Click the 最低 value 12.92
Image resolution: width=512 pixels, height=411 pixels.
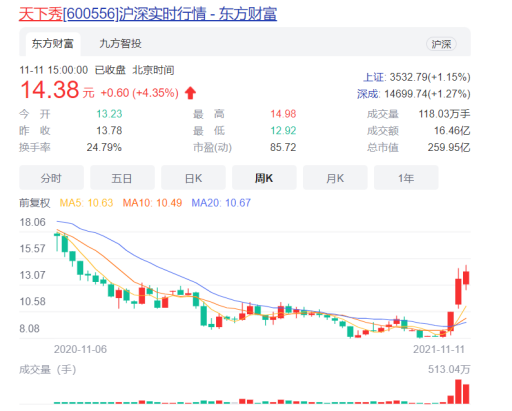click(x=283, y=130)
